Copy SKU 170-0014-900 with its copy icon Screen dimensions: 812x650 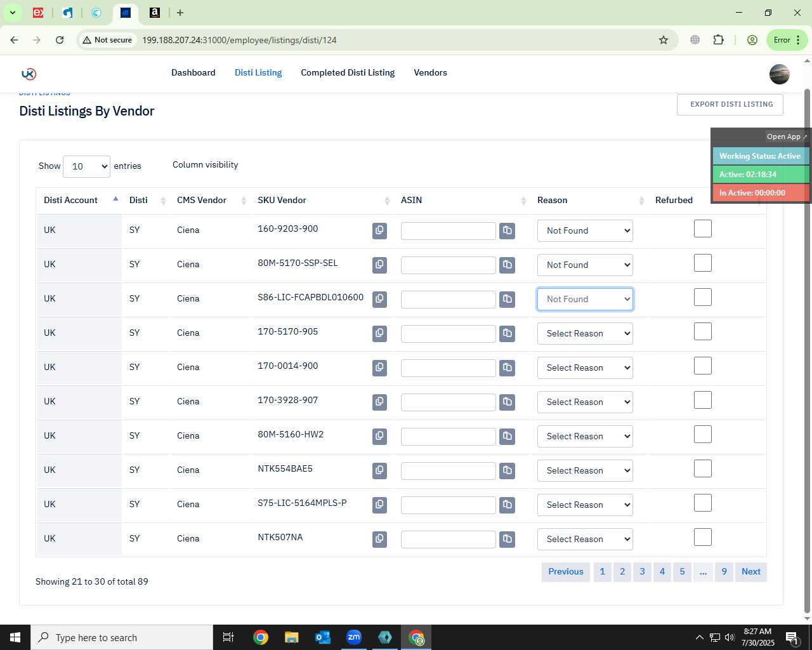tap(379, 368)
